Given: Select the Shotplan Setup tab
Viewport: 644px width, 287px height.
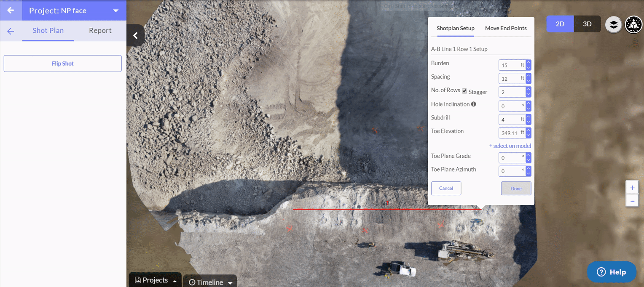Looking at the screenshot, I should click(x=456, y=28).
